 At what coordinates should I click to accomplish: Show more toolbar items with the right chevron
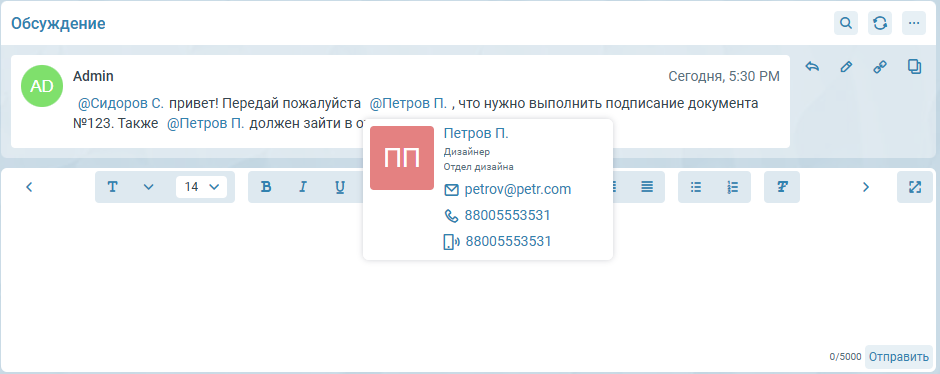[x=865, y=187]
